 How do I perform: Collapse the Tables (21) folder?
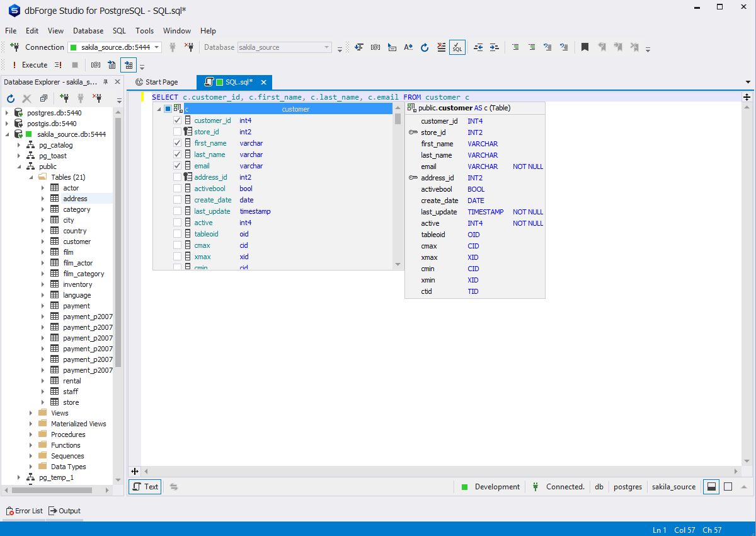(x=31, y=177)
